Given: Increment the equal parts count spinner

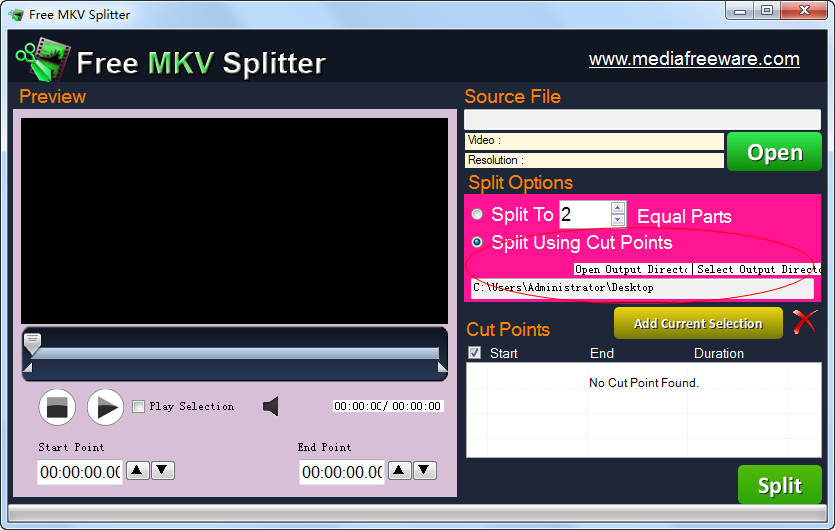Looking at the screenshot, I should [x=618, y=208].
